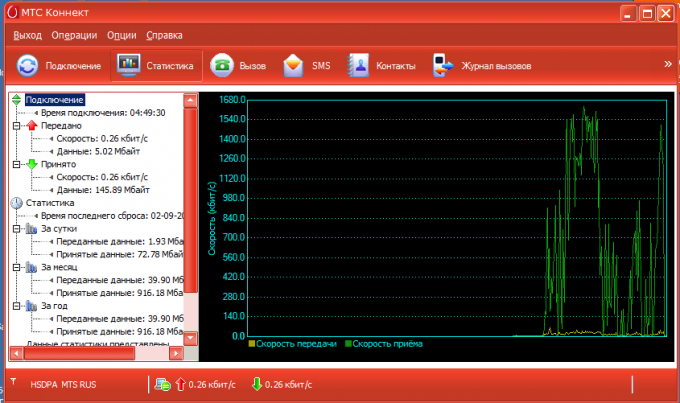Image resolution: width=680 pixels, height=403 pixels.
Task: Collapse the За месяц branch
Action: [16, 267]
